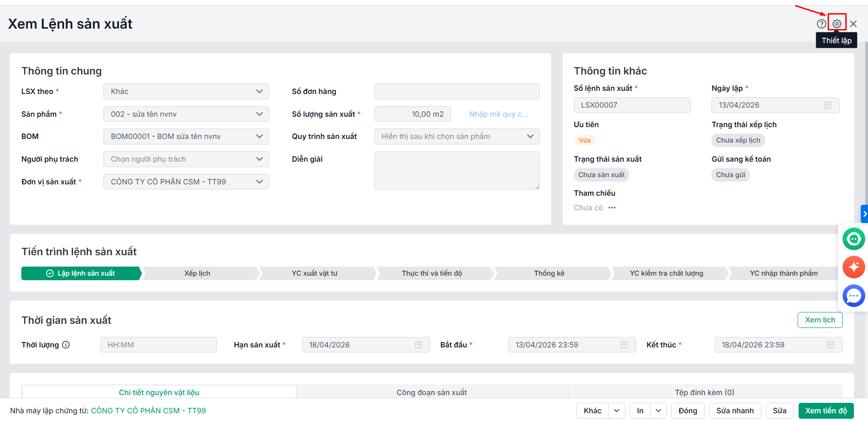Image resolution: width=868 pixels, height=421 pixels.
Task: Open the Thiết lập settings gear icon
Action: pos(837,24)
